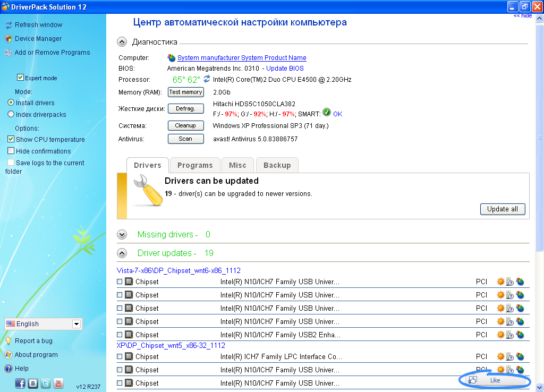Viewport: 544px width, 392px height.
Task: Click globe icon in LPC Interface Co... row
Action: (x=520, y=356)
